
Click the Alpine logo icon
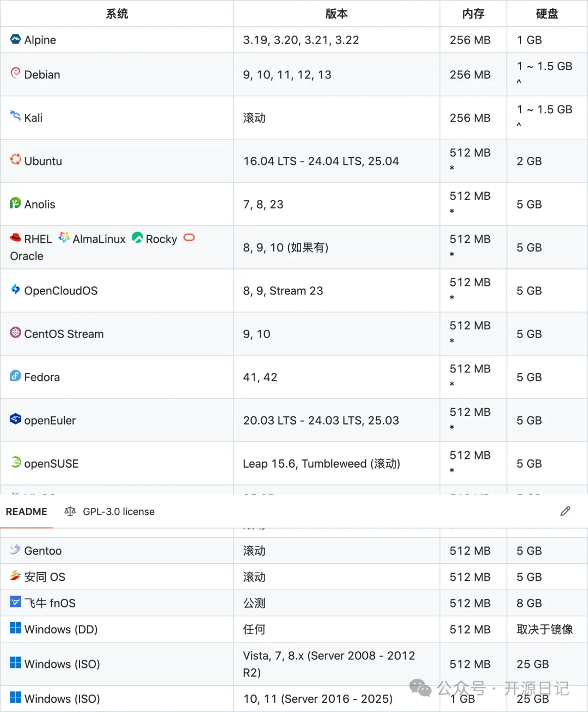(x=15, y=39)
